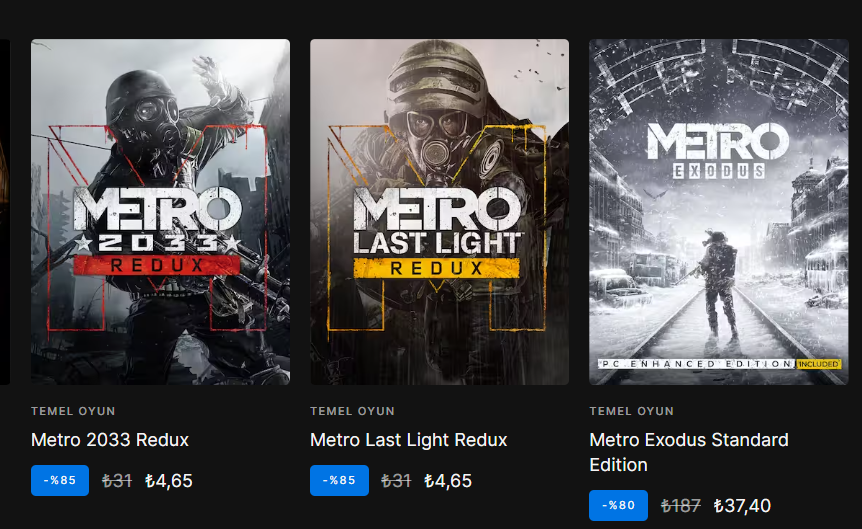Open the Metro 2033 Redux cover art
The width and height of the screenshot is (862, 529).
(x=160, y=212)
